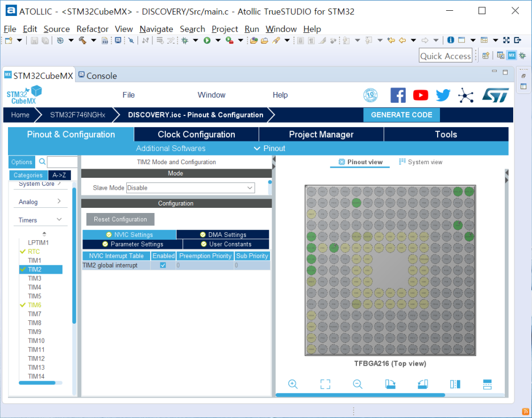The image size is (532, 418).
Task: Click the binary file 010 icon
Action: point(105,40)
